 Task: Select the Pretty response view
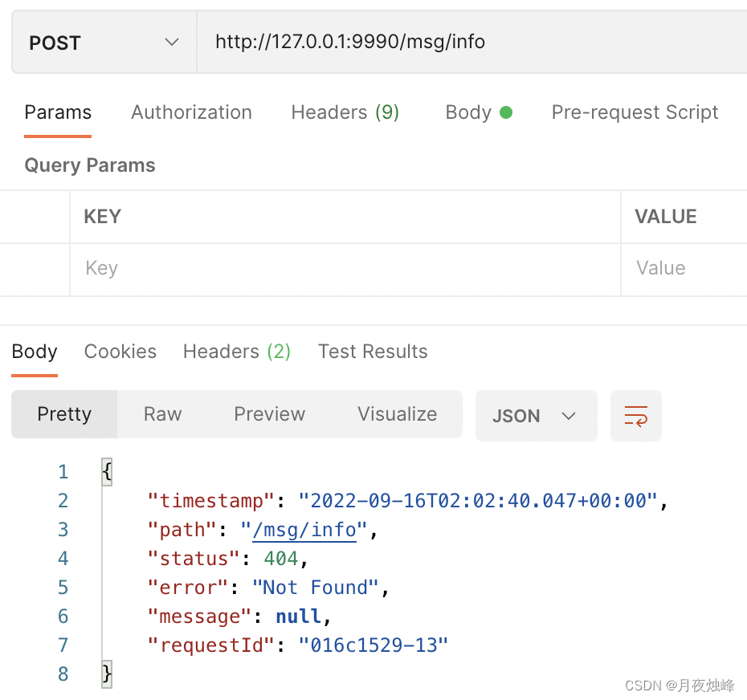[x=64, y=414]
